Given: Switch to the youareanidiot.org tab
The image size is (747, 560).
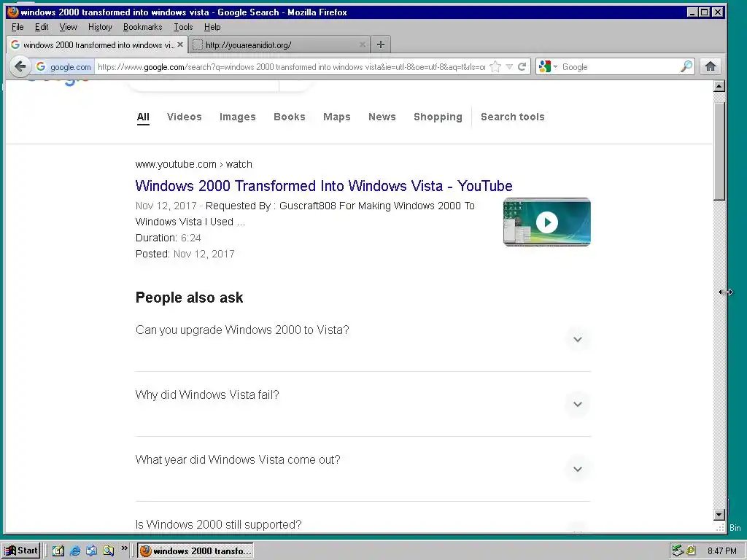Looking at the screenshot, I should tap(279, 44).
